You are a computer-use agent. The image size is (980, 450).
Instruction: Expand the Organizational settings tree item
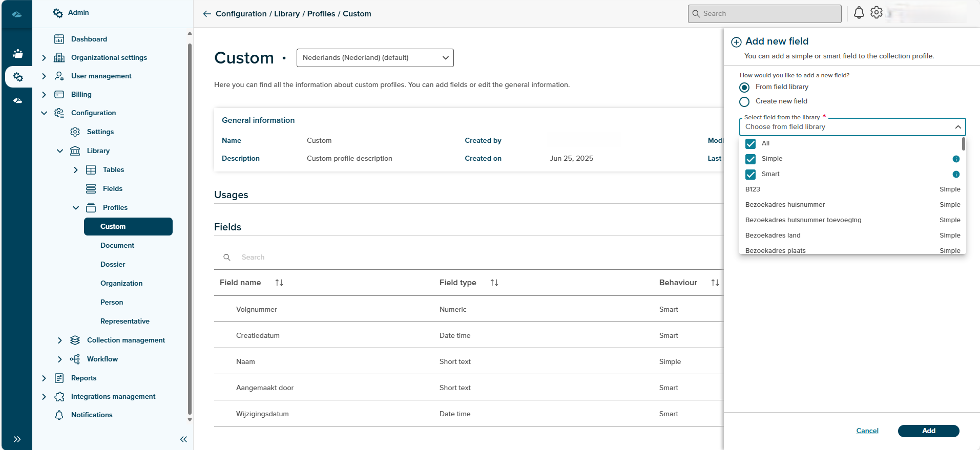pos(44,58)
